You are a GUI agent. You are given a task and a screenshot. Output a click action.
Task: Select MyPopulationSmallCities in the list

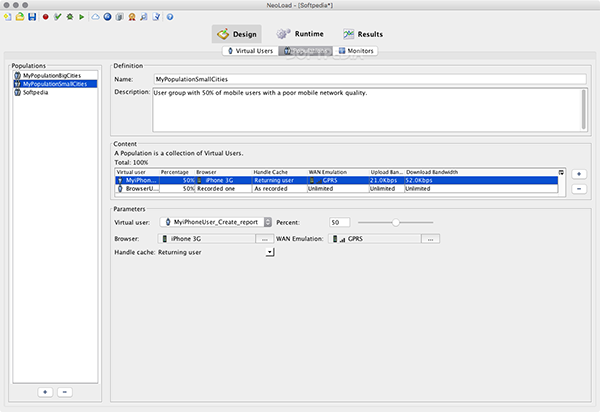click(x=55, y=84)
